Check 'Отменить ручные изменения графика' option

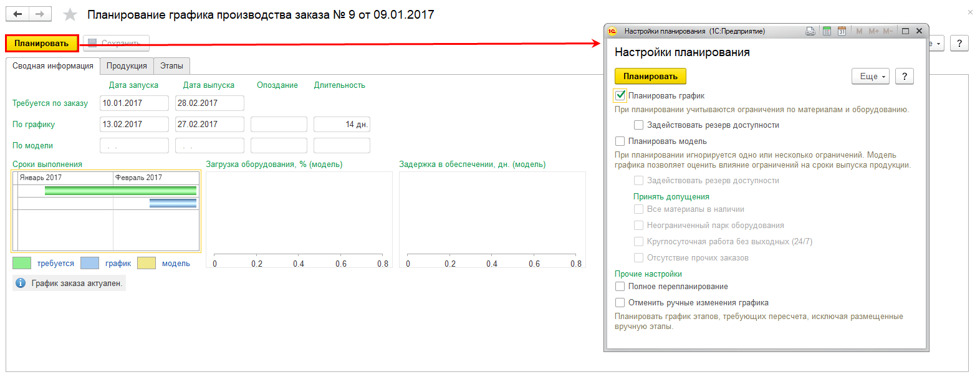620,303
